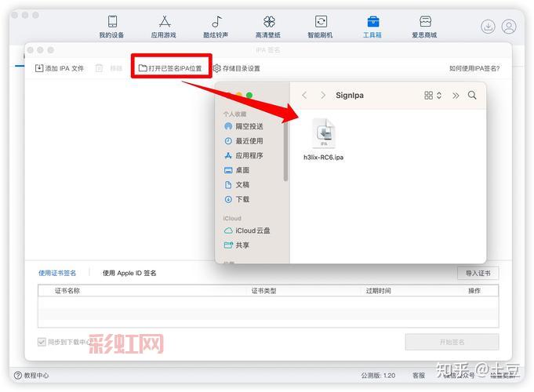
Task: Select 下载 Downloads in Finder sidebar
Action: 237,199
